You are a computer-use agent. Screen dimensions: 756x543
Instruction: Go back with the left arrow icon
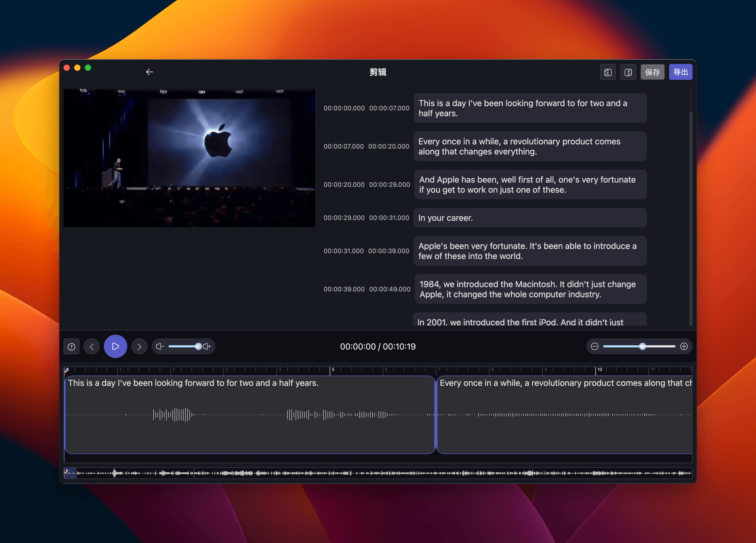coord(149,72)
